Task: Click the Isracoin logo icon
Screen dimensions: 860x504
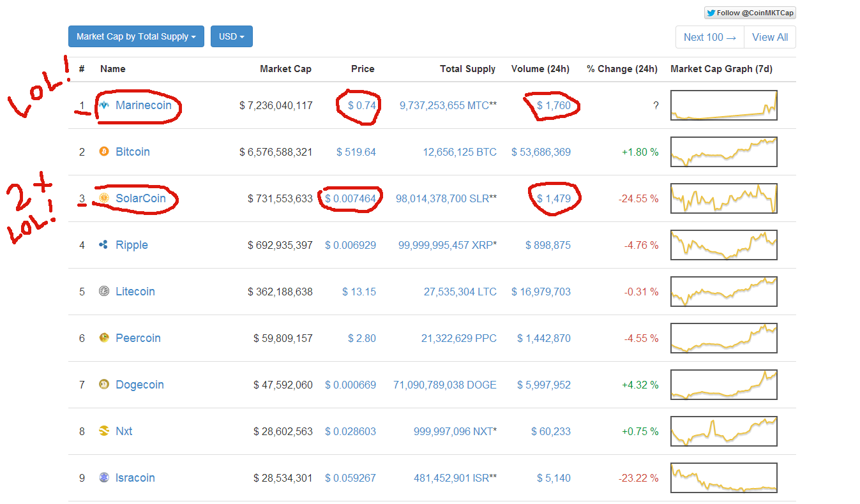Action: (104, 478)
